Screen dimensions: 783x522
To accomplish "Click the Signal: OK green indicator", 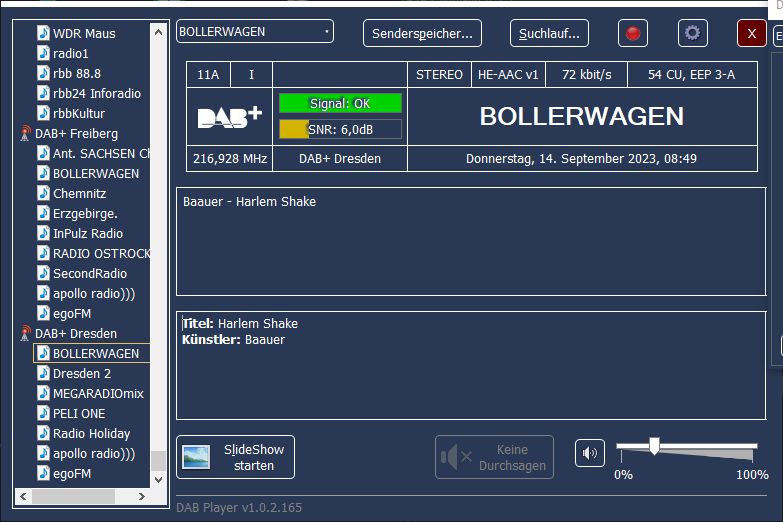I will (x=340, y=103).
